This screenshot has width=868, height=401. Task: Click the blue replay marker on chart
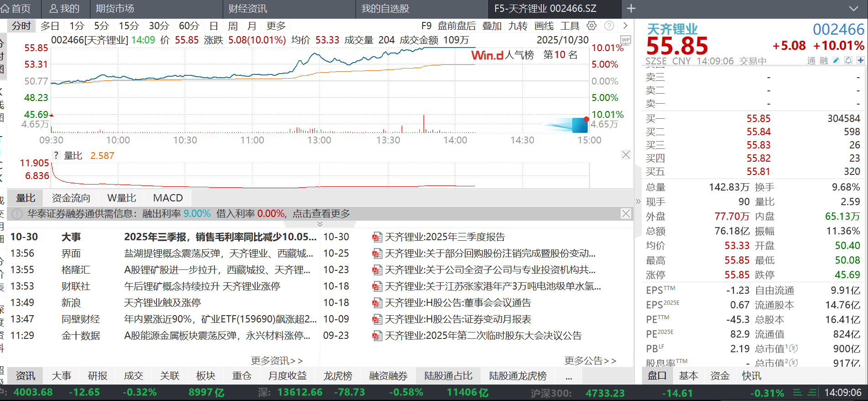(580, 125)
